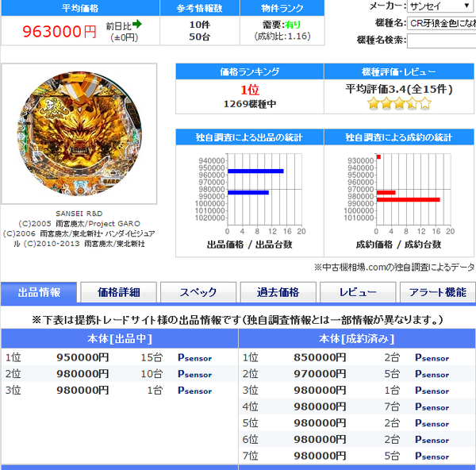
Task: Open the 機種名 dropdown showing CR牙狼金色
Action: tap(441, 23)
